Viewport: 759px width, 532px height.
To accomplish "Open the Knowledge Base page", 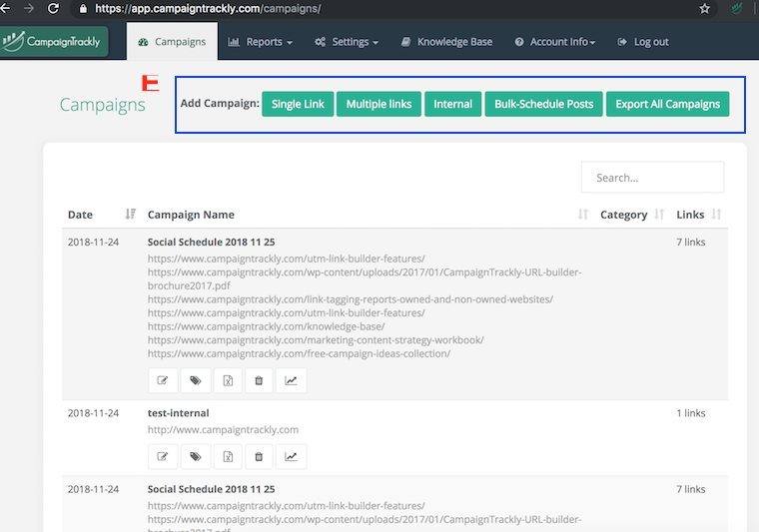I will (x=446, y=42).
